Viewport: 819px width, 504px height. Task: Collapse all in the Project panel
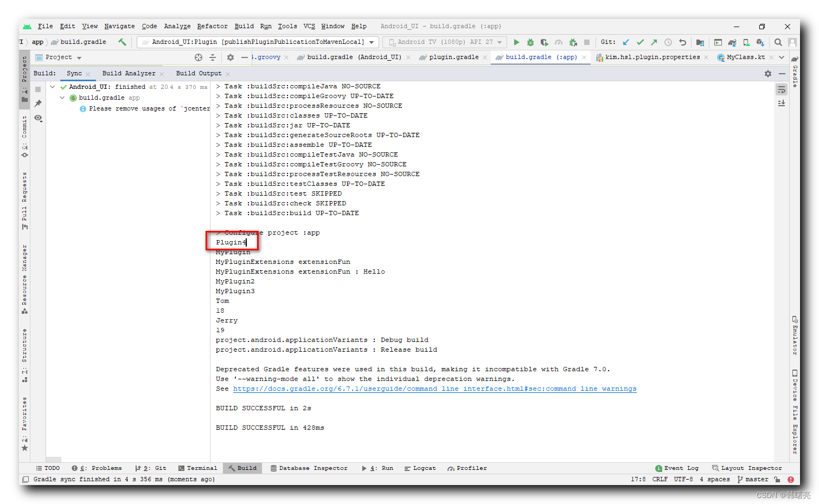pyautogui.click(x=213, y=57)
